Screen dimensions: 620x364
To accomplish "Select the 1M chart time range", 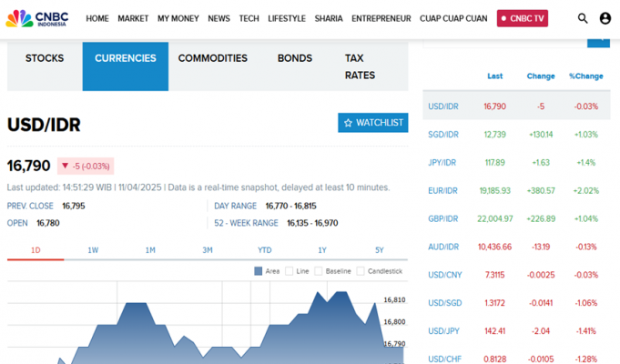I will pyautogui.click(x=150, y=249).
